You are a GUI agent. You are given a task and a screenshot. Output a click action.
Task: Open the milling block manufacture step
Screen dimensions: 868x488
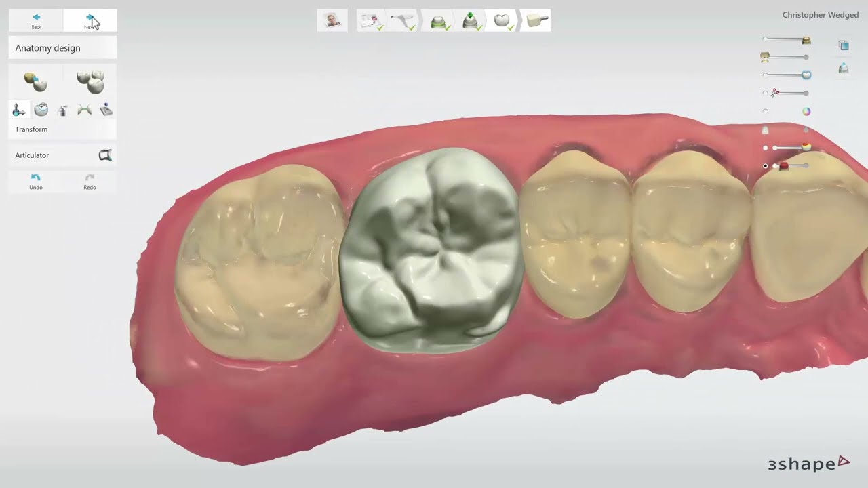[x=536, y=20]
